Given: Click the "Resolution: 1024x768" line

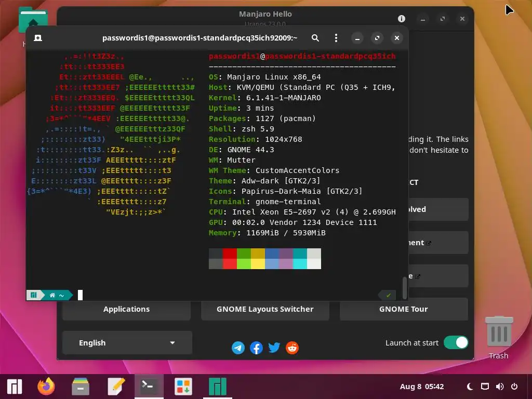Looking at the screenshot, I should point(255,139).
